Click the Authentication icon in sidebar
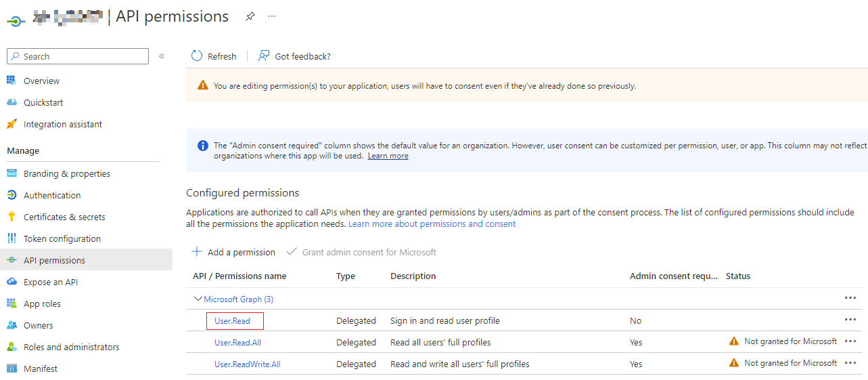Screen dimensions: 868x380 click(12, 195)
